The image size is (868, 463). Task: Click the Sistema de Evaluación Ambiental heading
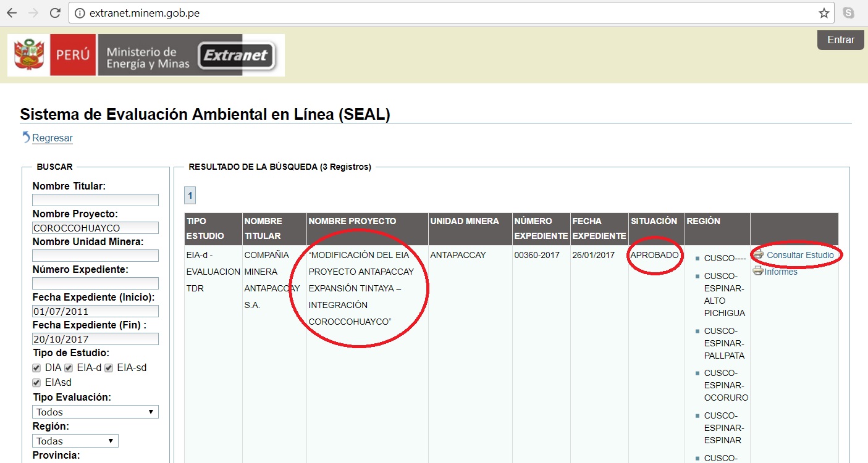coord(205,114)
